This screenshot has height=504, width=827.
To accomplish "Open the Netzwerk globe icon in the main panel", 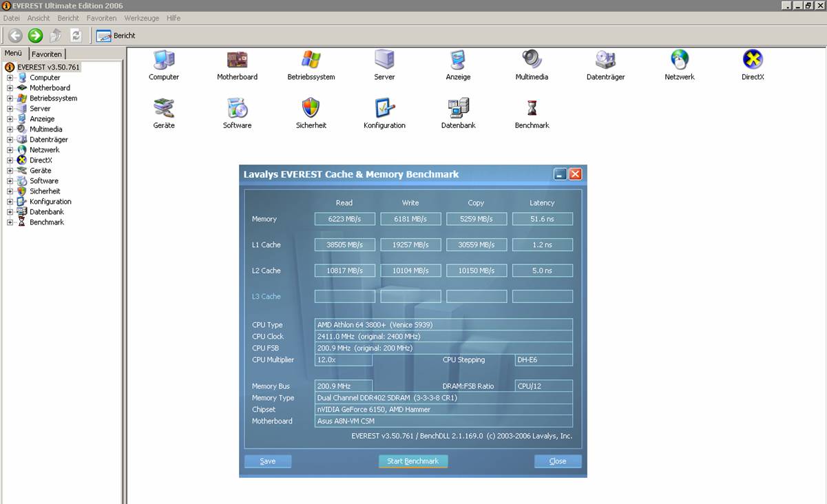I will 680,60.
